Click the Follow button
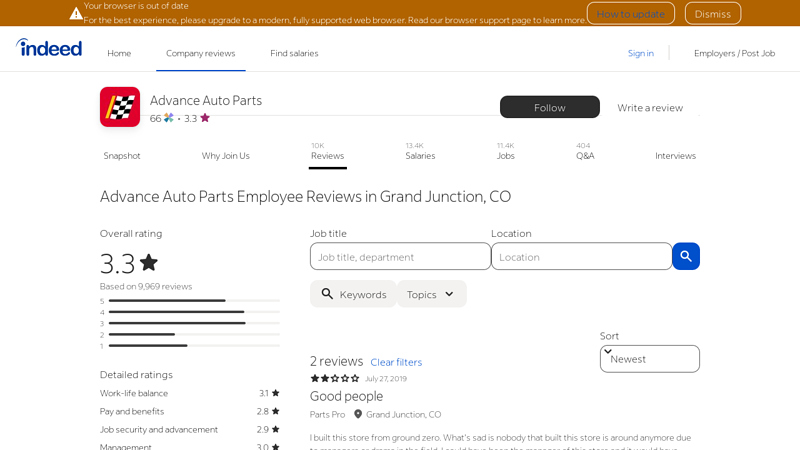 tap(549, 107)
